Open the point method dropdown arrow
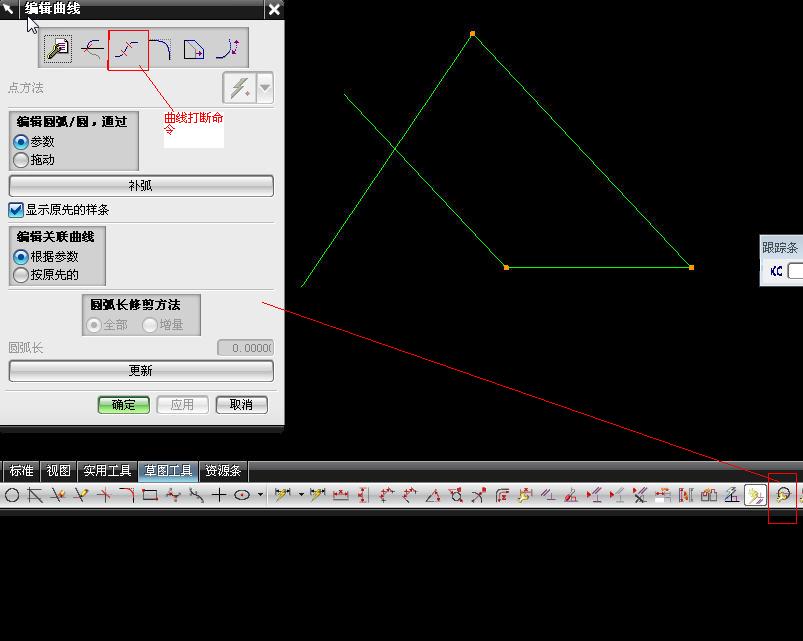 click(x=265, y=88)
